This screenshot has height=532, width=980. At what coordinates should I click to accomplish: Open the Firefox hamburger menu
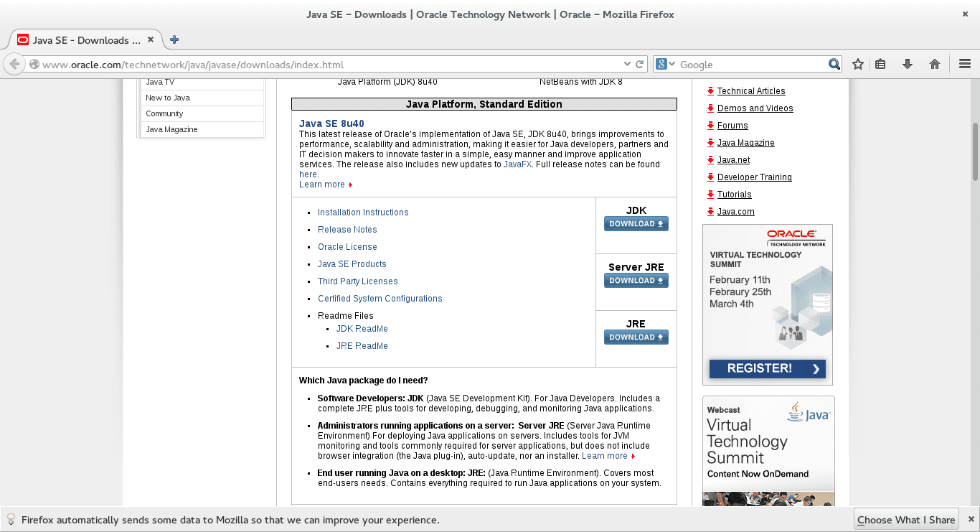point(965,64)
